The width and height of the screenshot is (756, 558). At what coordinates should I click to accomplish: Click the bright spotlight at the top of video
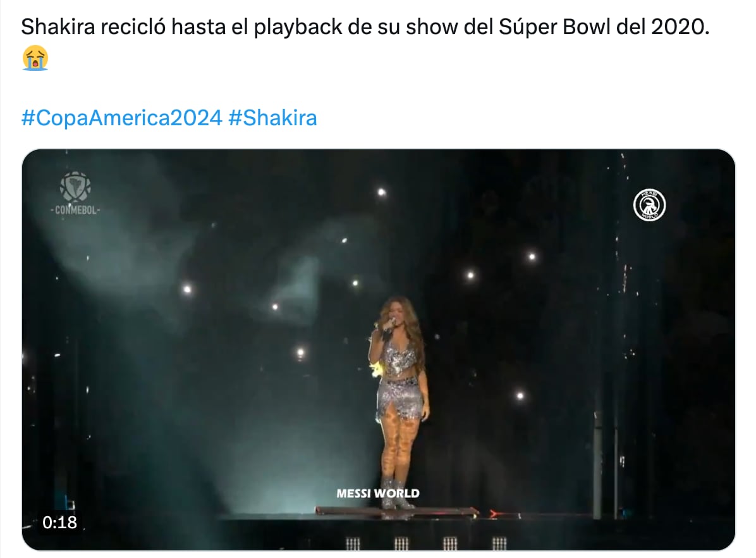pos(381,192)
